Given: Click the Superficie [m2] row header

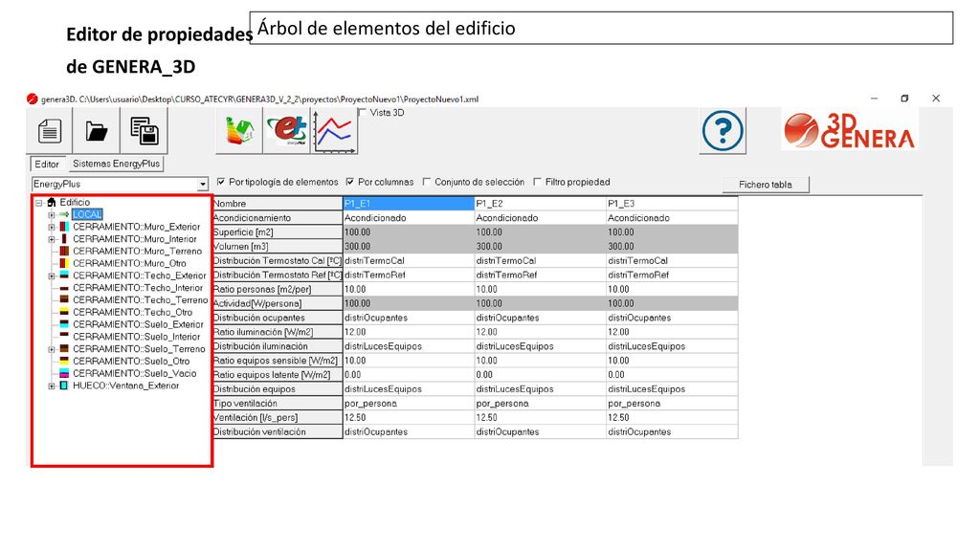Looking at the screenshot, I should tap(278, 231).
